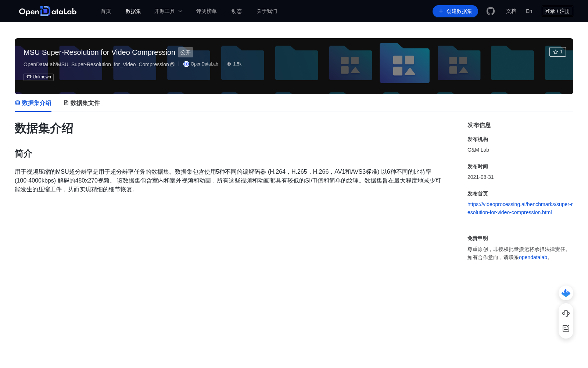Open 关于我们 in the navigation bar
588x368 pixels.
pos(267,11)
